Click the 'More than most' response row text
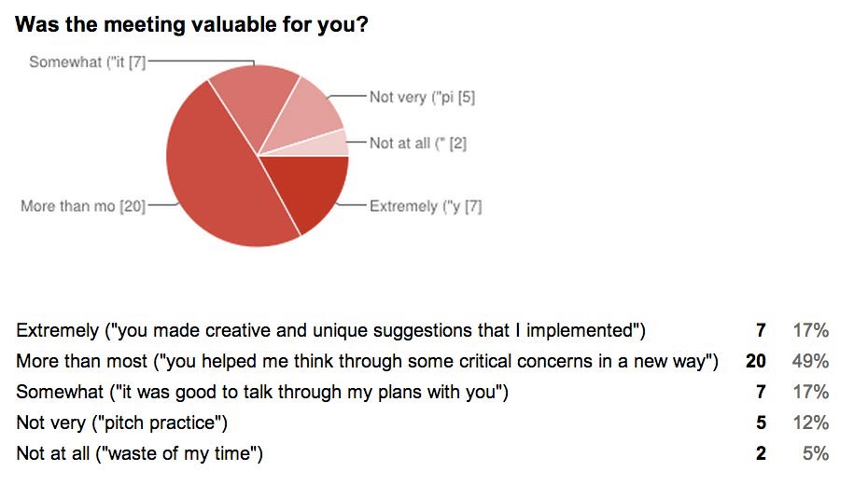Image resolution: width=868 pixels, height=485 pixels. [x=367, y=361]
